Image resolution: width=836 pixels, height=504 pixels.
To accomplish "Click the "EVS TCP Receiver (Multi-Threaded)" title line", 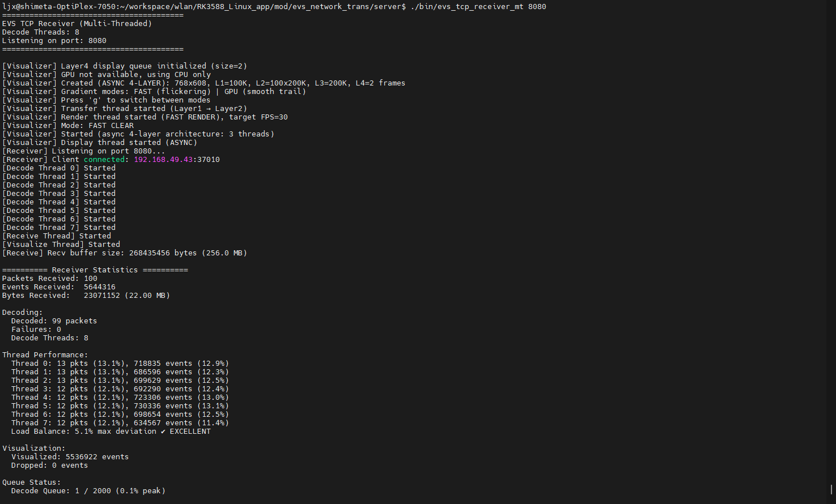I will (x=77, y=24).
